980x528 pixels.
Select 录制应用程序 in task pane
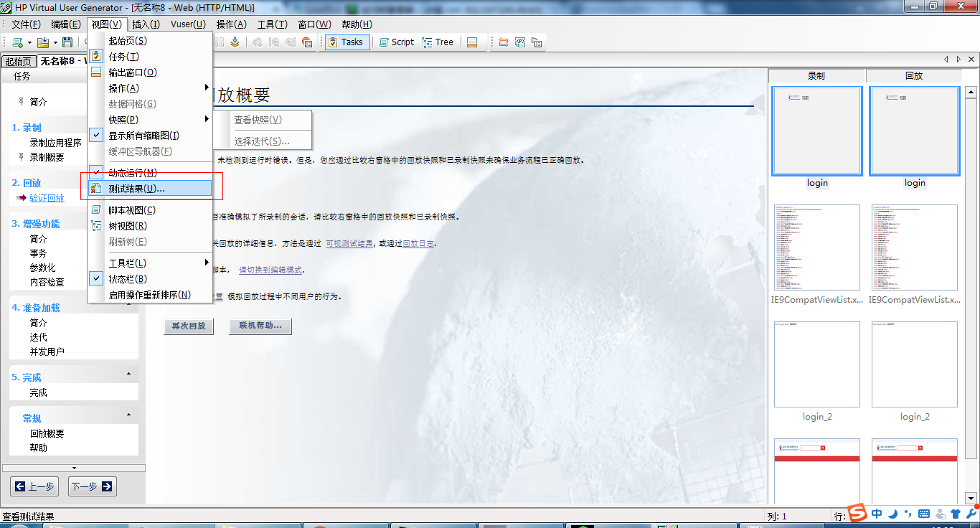(x=55, y=143)
